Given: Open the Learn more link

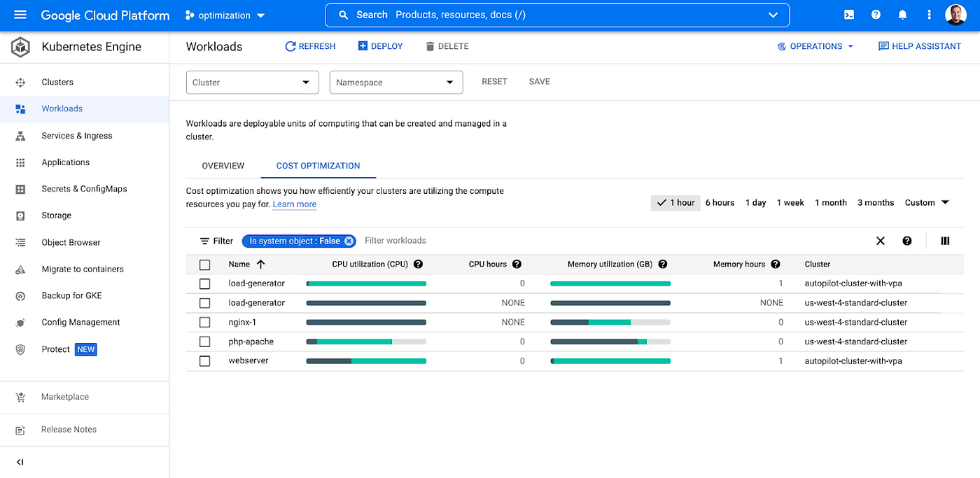Looking at the screenshot, I should (295, 204).
